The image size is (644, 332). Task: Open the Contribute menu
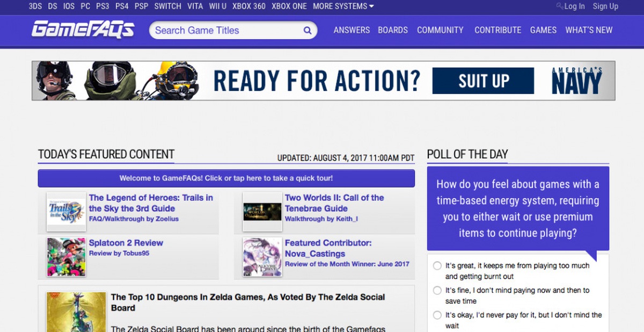pyautogui.click(x=498, y=30)
